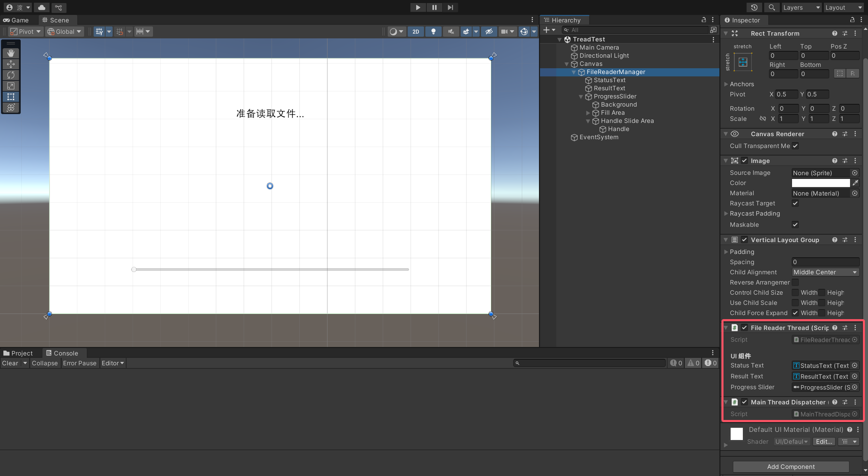Expand the Raycast Padding foldout
Image resolution: width=868 pixels, height=476 pixels.
[726, 213]
